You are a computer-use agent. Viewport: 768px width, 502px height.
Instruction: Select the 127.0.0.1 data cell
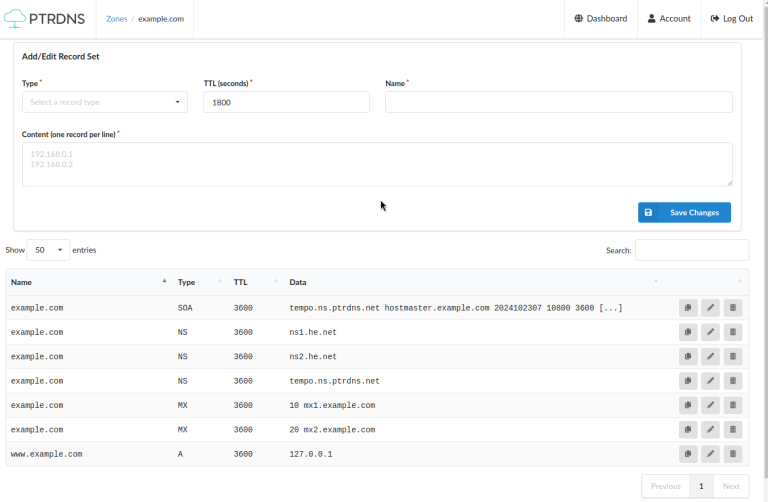coord(311,454)
